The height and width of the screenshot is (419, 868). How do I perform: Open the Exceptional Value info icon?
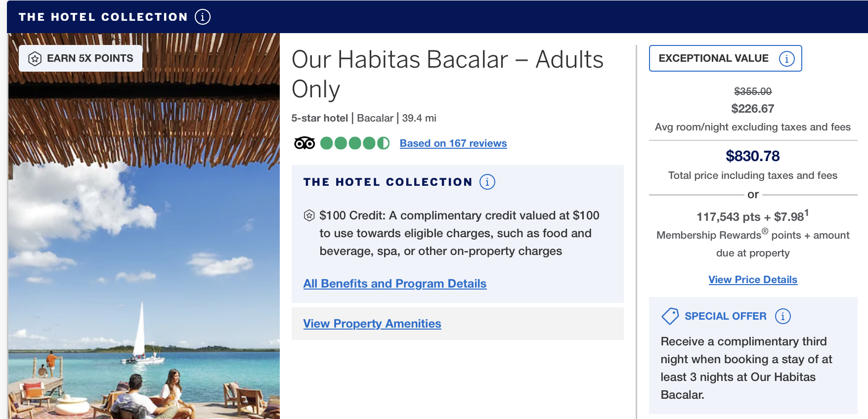coord(786,59)
